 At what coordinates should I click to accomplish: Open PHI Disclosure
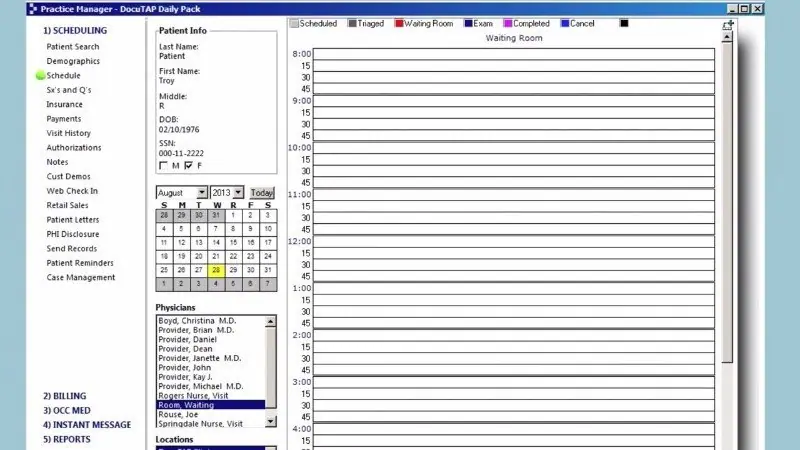(x=73, y=234)
